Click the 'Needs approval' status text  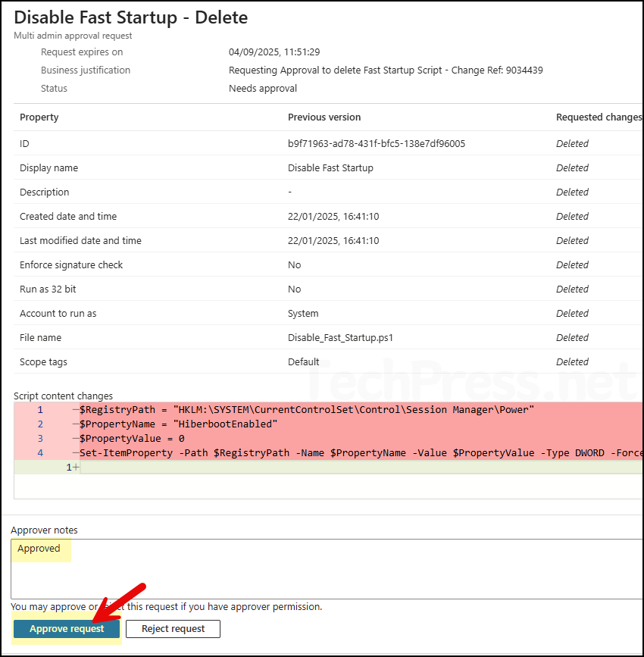263,89
